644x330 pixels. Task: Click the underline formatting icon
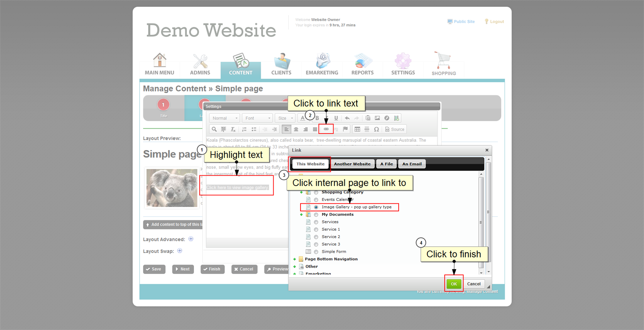tap(336, 118)
